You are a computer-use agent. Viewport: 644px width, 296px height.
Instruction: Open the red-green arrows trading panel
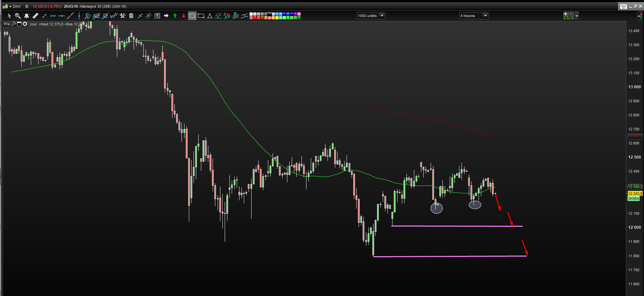coord(640,16)
